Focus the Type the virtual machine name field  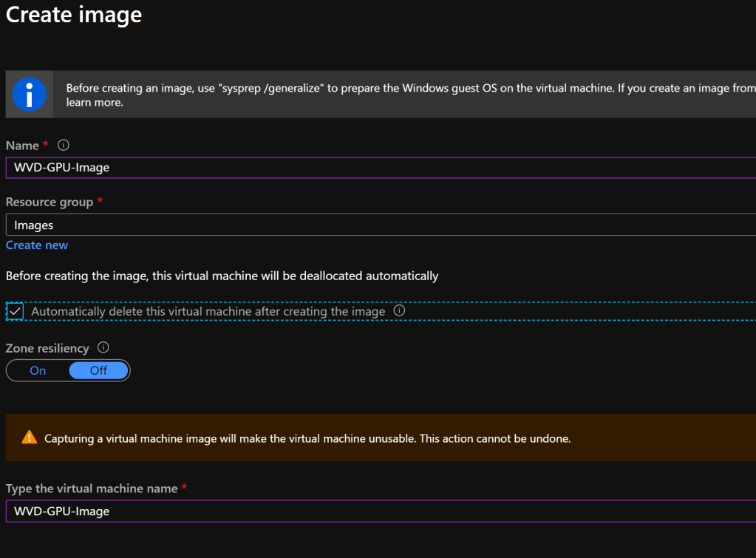coord(380,511)
